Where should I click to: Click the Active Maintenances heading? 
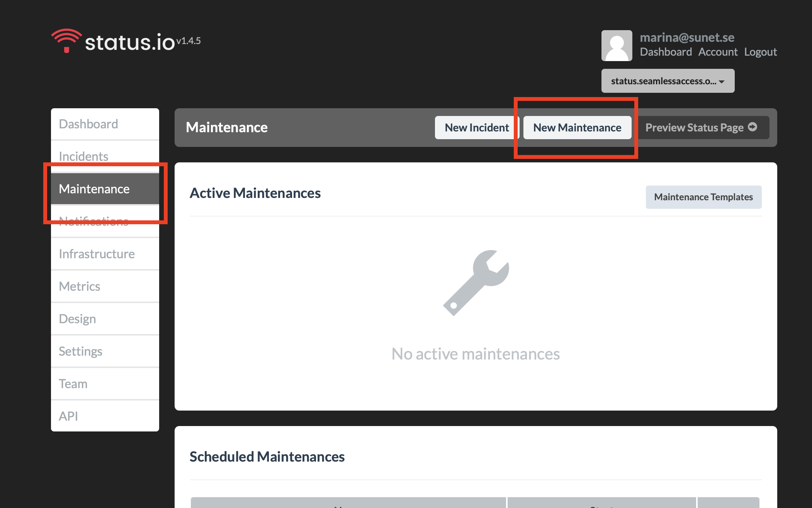coord(255,193)
